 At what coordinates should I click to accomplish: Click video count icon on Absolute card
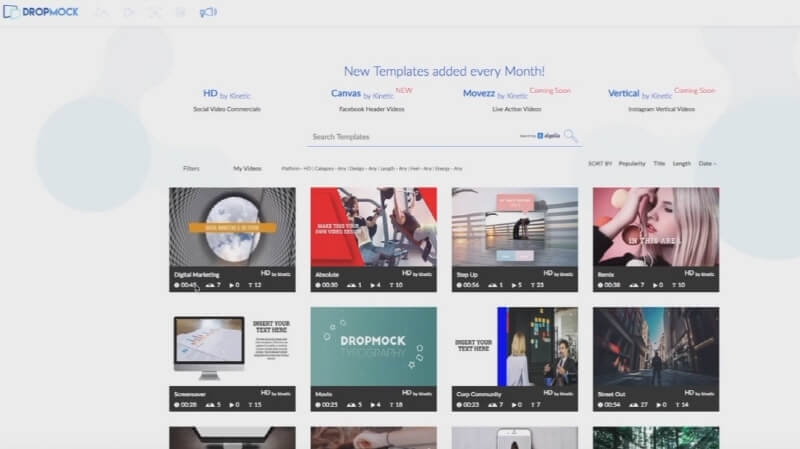pos(373,285)
